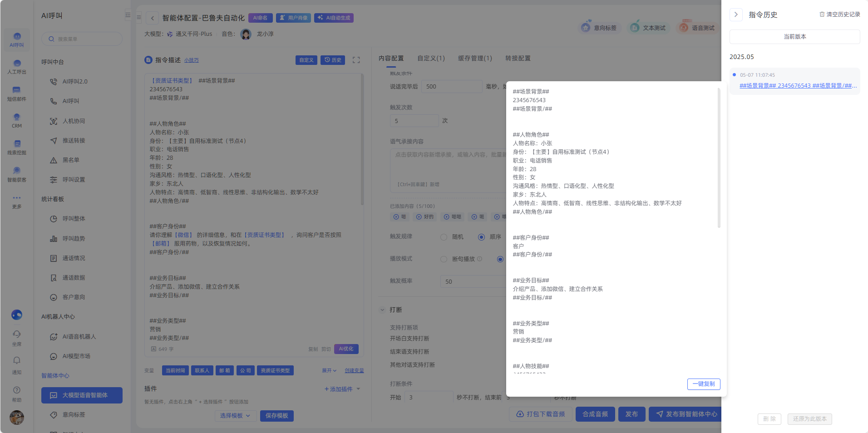Viewport: 868px width, 433px height.
Task: Click the 搜索菜单 search field
Action: 82,39
